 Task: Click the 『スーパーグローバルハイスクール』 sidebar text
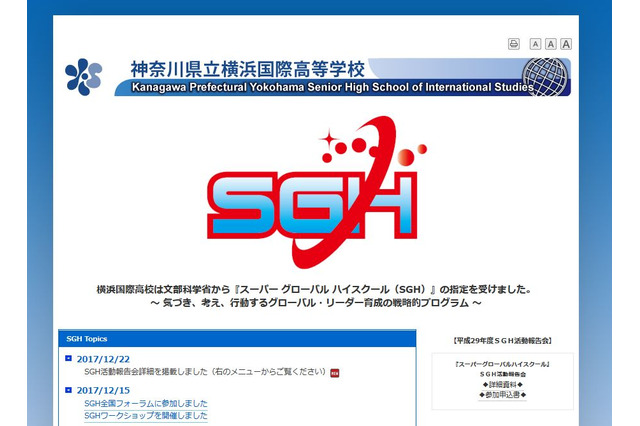502,364
